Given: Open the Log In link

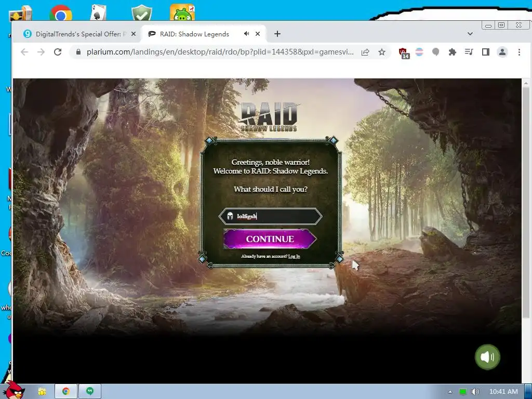Looking at the screenshot, I should 294,256.
